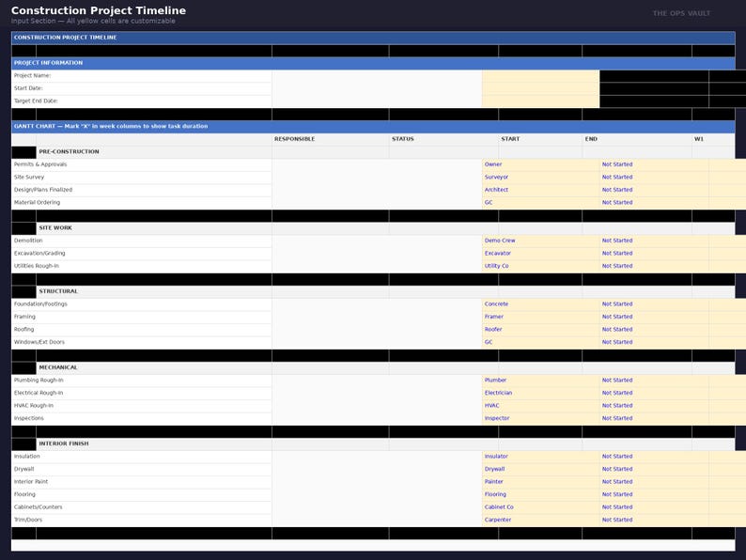The height and width of the screenshot is (560, 746).
Task: Select the "Design/Plans Finalized" task cell
Action: (x=141, y=191)
